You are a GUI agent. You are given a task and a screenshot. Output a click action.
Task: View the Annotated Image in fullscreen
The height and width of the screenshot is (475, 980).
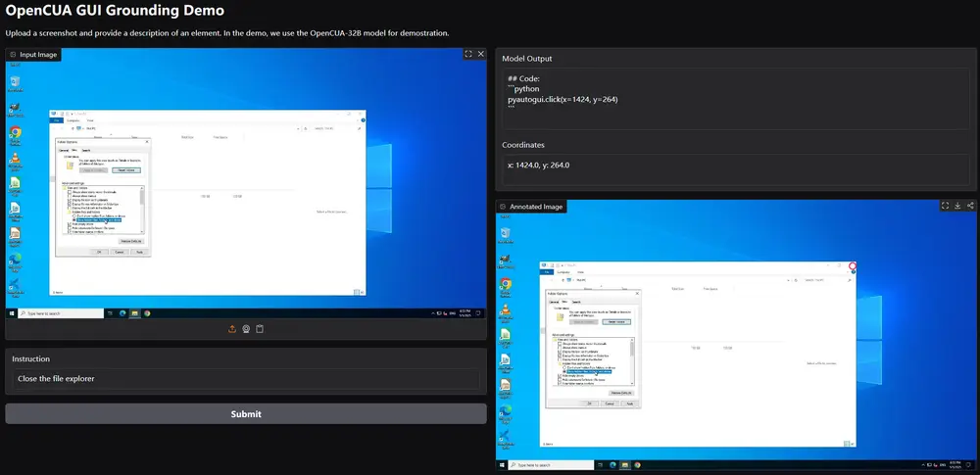pyautogui.click(x=944, y=206)
